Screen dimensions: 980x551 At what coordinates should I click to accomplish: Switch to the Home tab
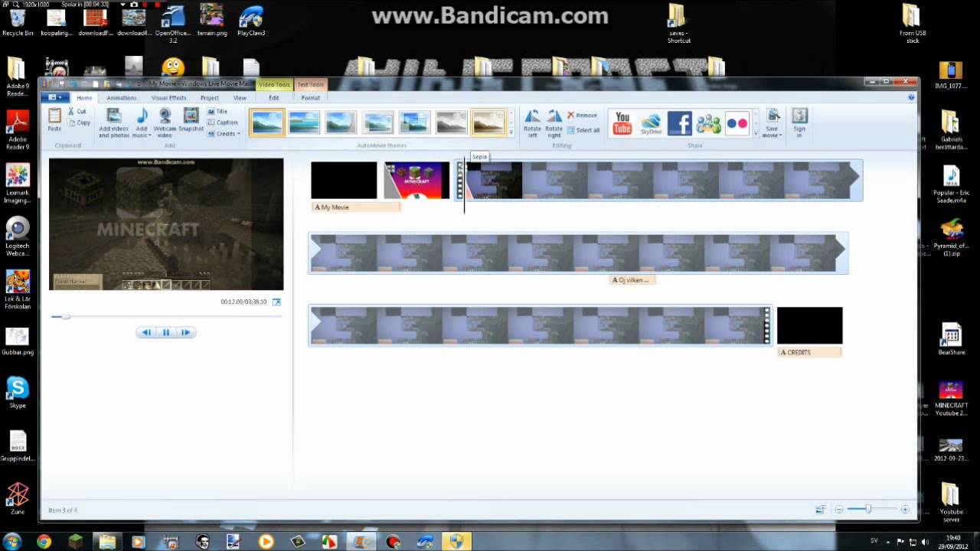[84, 98]
